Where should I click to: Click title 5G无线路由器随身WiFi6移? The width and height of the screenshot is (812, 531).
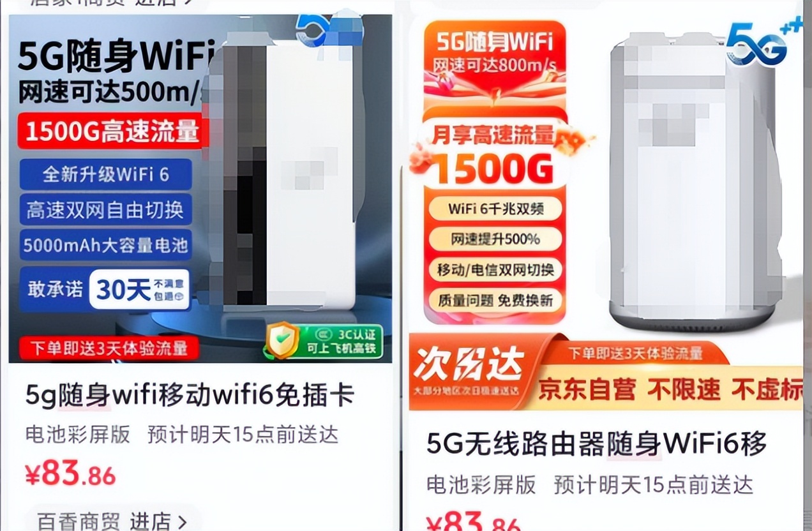pos(596,444)
